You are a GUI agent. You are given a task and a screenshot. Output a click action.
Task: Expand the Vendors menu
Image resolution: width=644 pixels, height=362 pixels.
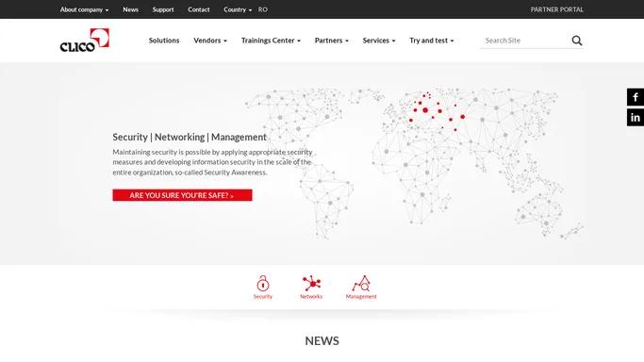tap(210, 41)
